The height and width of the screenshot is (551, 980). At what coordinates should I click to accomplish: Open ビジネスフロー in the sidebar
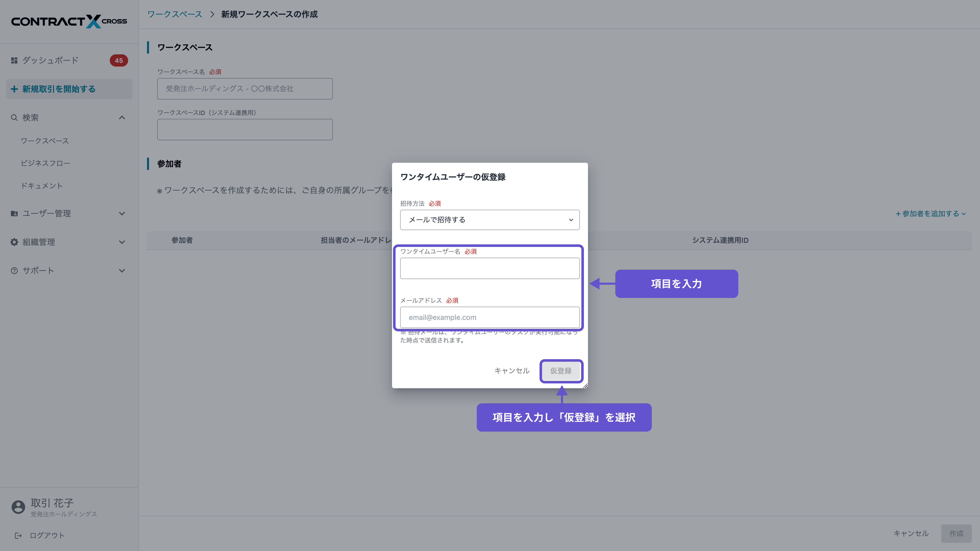(x=45, y=163)
